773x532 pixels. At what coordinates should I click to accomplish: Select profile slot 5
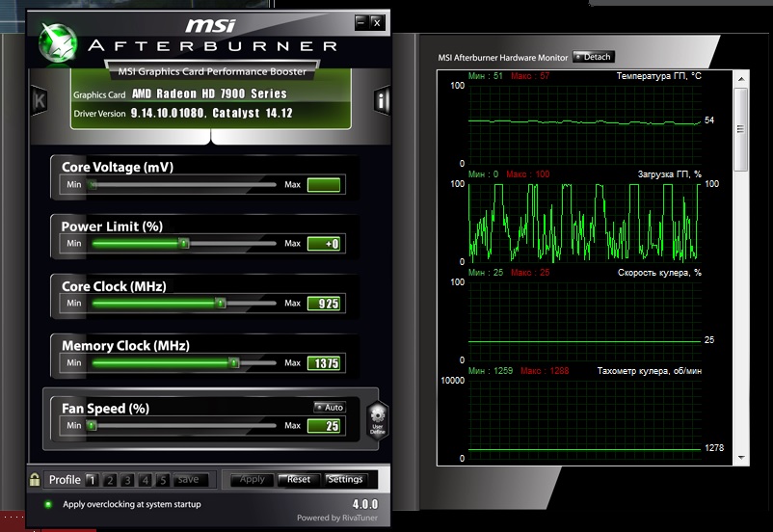[x=163, y=480]
